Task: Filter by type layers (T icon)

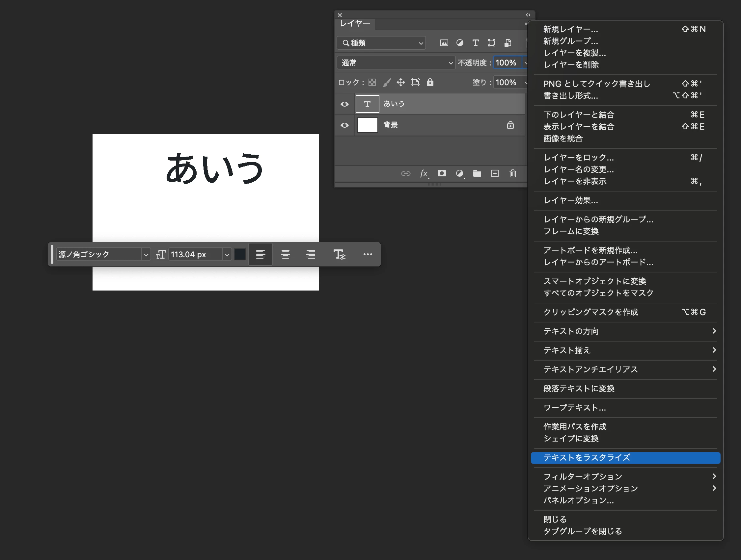Action: pos(475,43)
